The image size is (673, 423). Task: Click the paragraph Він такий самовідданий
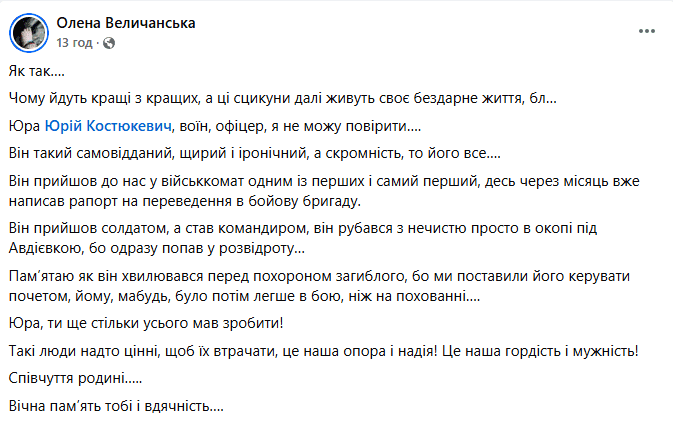[255, 153]
